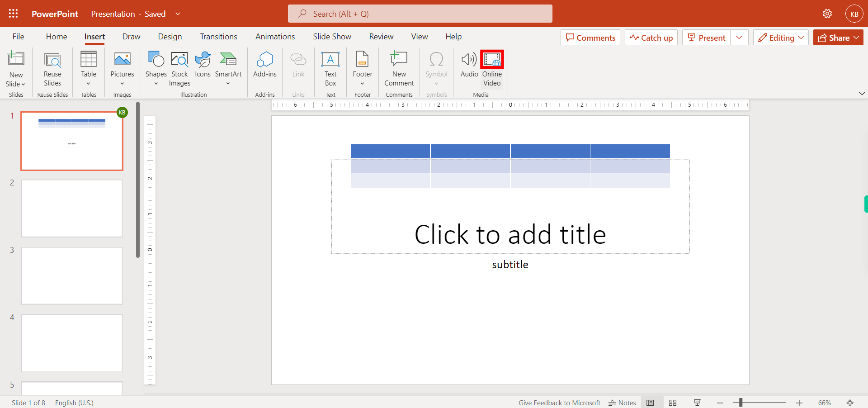Click the Present button
The width and height of the screenshot is (868, 408).
(x=707, y=38)
